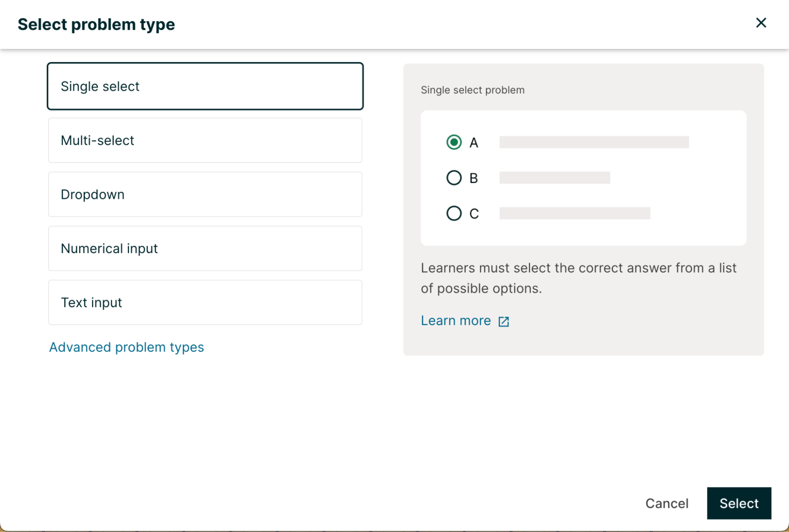This screenshot has height=532, width=789.
Task: Select radio button C in preview
Action: click(454, 213)
